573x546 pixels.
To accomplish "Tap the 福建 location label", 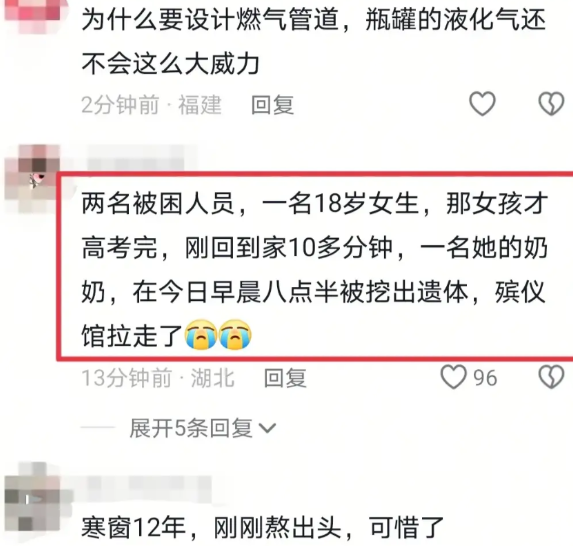I will 200,105.
